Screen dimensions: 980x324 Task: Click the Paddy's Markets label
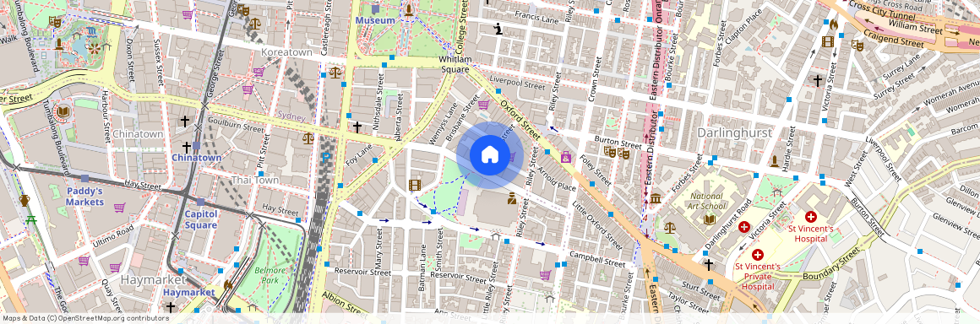tap(84, 196)
